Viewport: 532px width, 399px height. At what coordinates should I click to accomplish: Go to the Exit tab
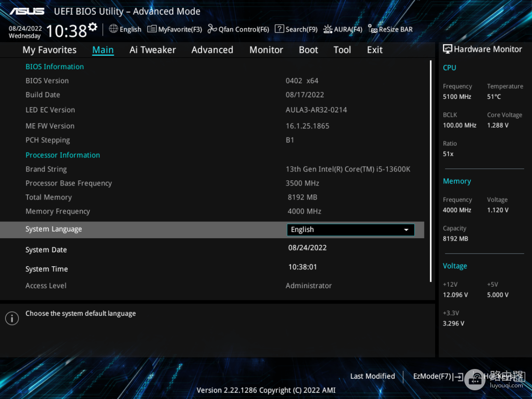(x=375, y=50)
